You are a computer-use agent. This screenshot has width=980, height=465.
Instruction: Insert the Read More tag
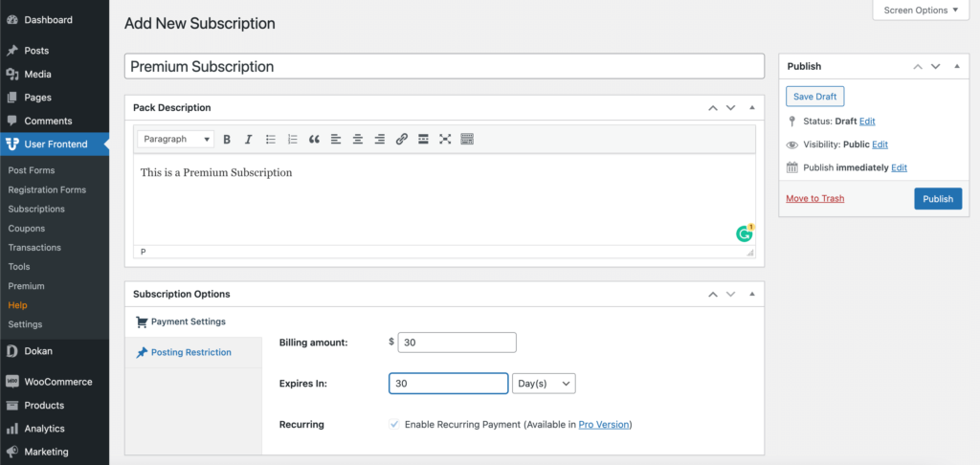pos(423,140)
